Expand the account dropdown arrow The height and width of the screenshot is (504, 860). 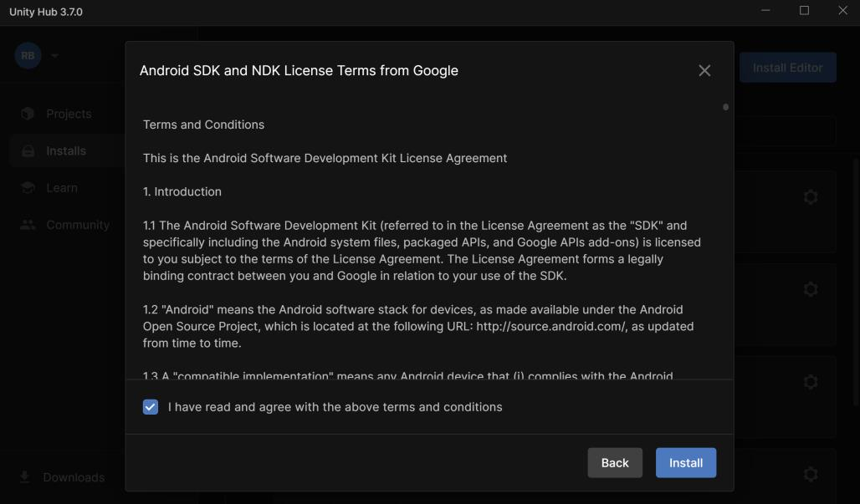[x=54, y=56]
